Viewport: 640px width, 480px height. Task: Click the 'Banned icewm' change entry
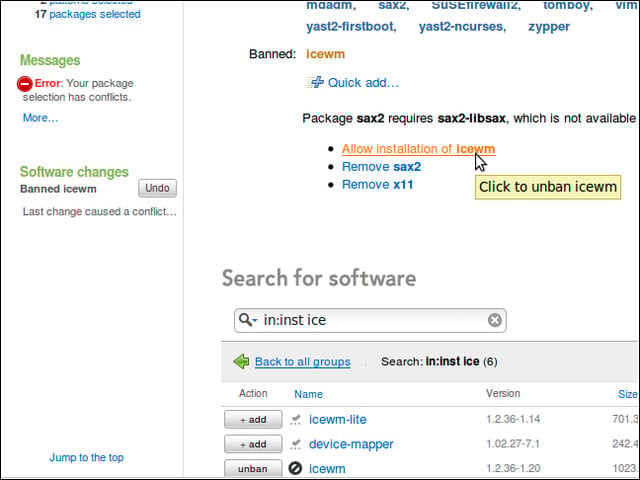tap(58, 189)
